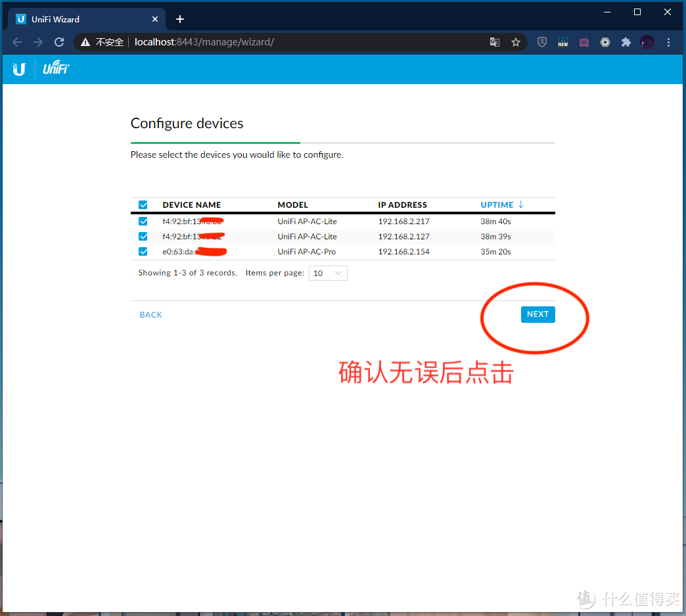The width and height of the screenshot is (686, 616).
Task: Uncheck device at 192.168.2.217
Action: [x=143, y=221]
